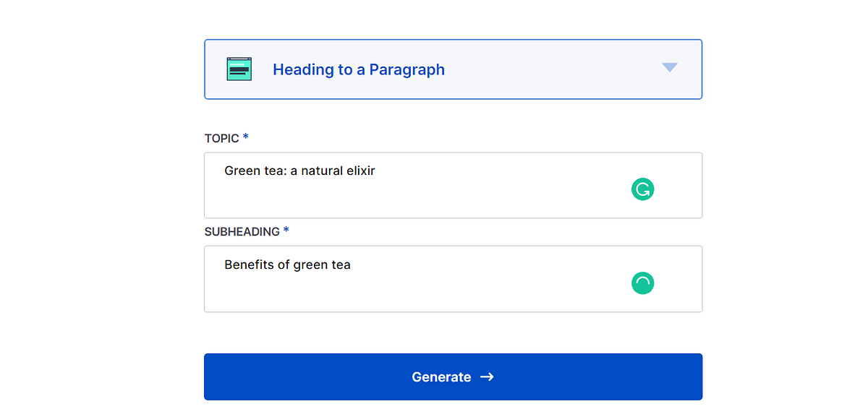Click the text 'Benefits of green tea'
The height and width of the screenshot is (417, 868).
point(287,265)
